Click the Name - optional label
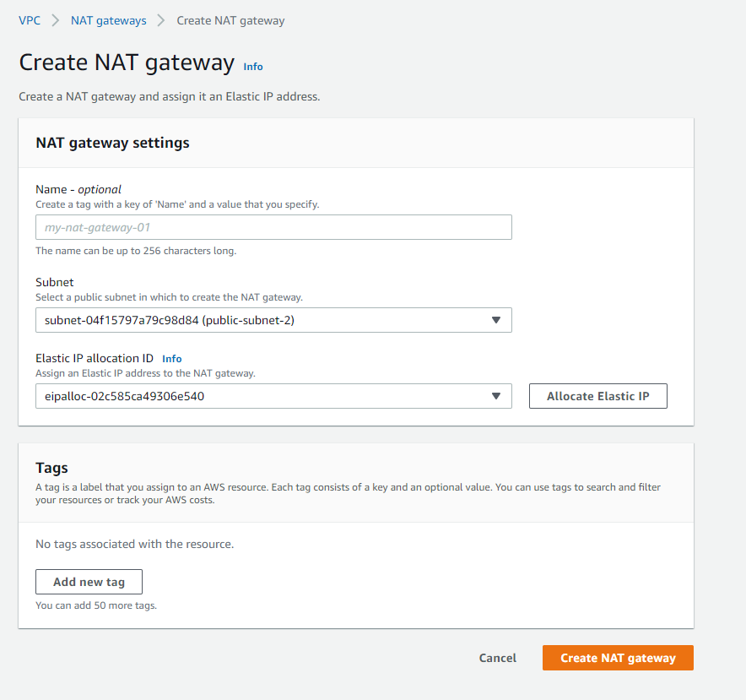746x700 pixels. pos(78,189)
